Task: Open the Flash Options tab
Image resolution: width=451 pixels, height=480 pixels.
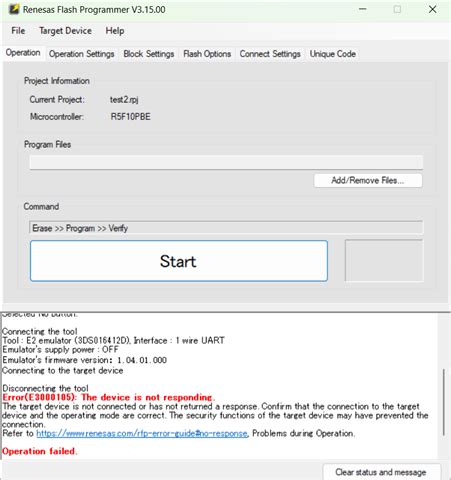Action: coord(207,54)
